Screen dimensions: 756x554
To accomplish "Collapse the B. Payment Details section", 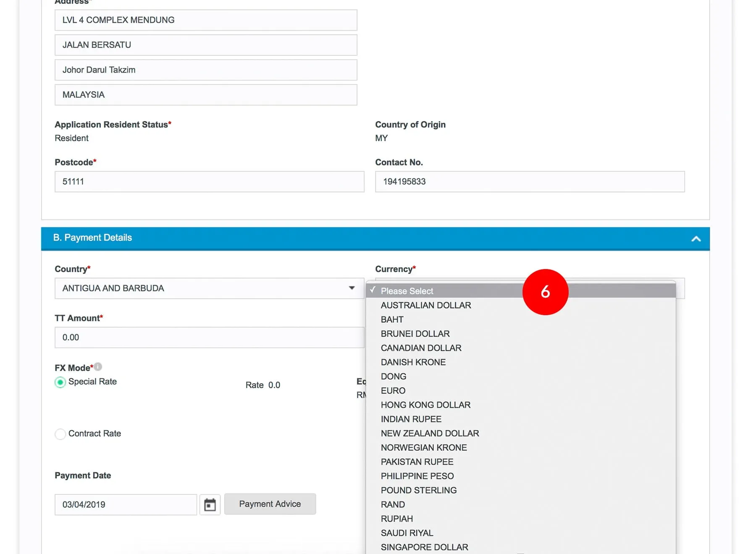I will tap(696, 239).
